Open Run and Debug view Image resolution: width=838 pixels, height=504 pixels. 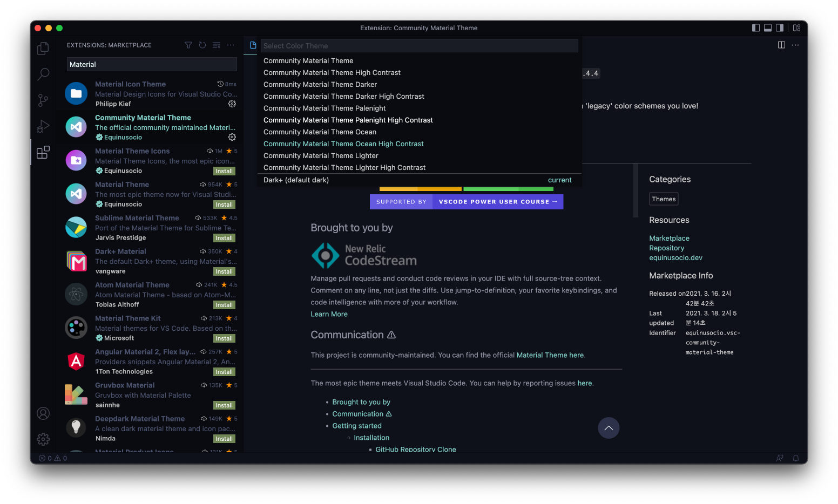43,126
